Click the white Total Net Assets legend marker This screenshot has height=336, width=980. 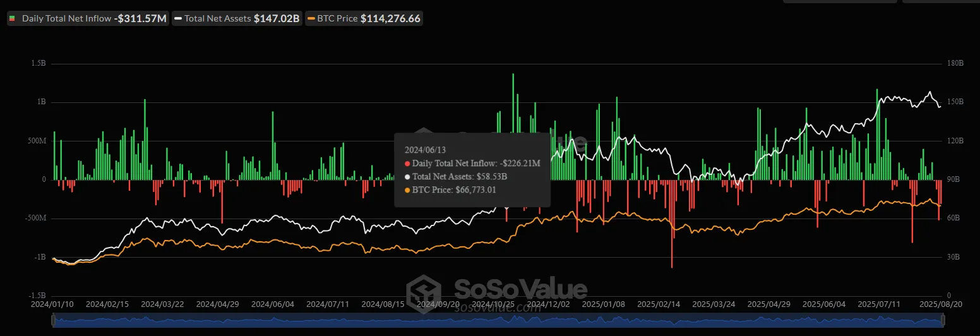point(179,19)
